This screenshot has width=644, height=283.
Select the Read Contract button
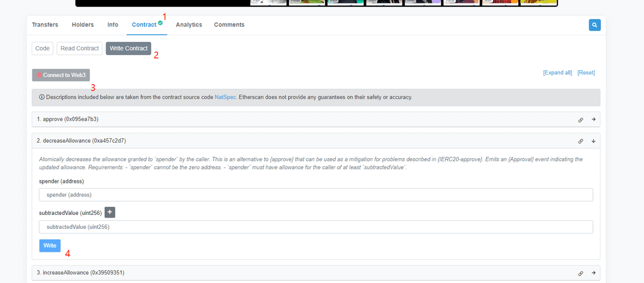click(x=79, y=48)
